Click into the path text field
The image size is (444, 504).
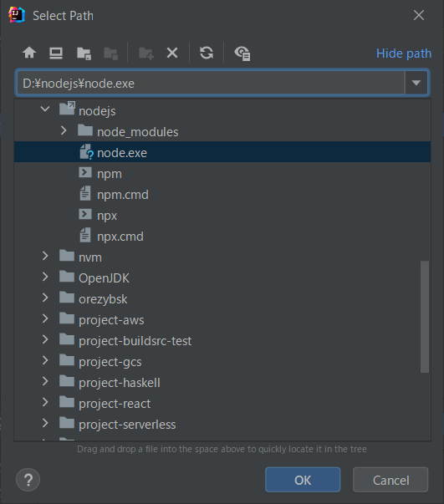click(211, 84)
